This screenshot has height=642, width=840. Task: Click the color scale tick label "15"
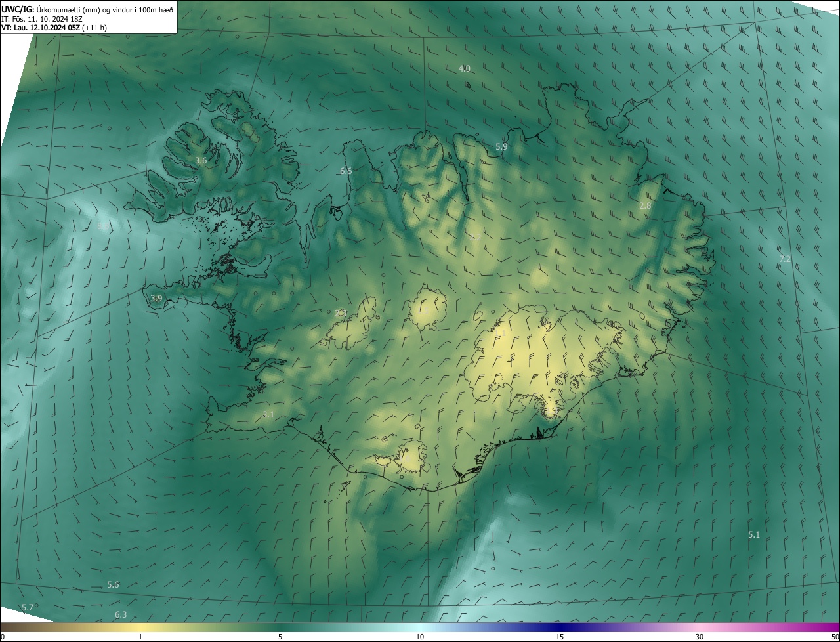[560, 637]
